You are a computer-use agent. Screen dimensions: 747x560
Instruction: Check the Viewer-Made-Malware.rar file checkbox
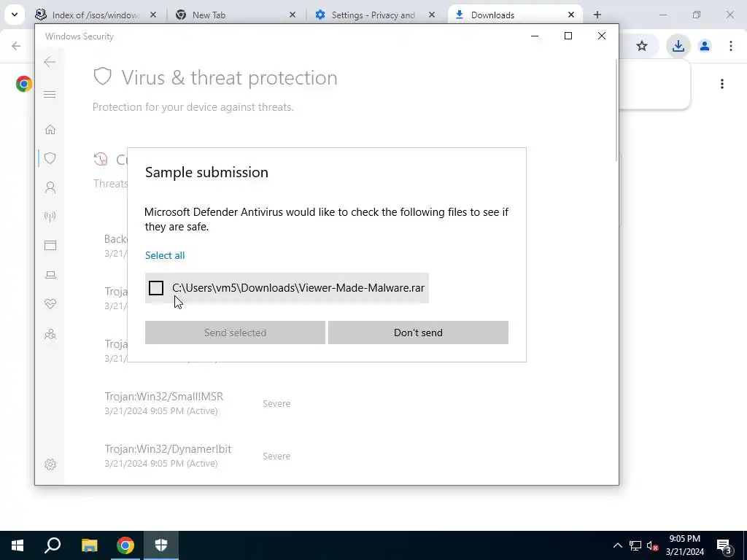click(156, 288)
